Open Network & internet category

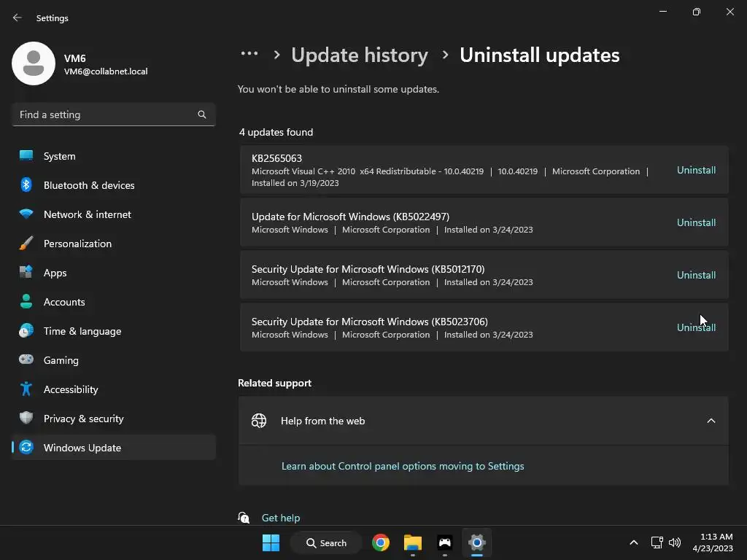(x=113, y=214)
